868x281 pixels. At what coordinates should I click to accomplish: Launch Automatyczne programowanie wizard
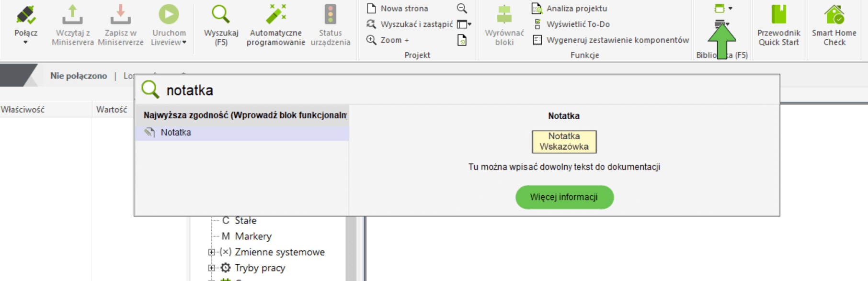[x=276, y=16]
